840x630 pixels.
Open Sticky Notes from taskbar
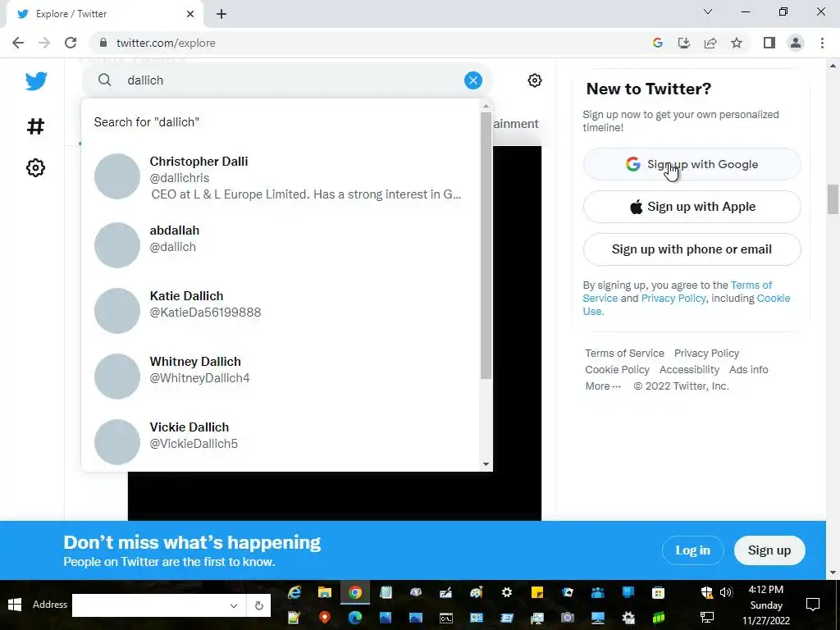536,592
